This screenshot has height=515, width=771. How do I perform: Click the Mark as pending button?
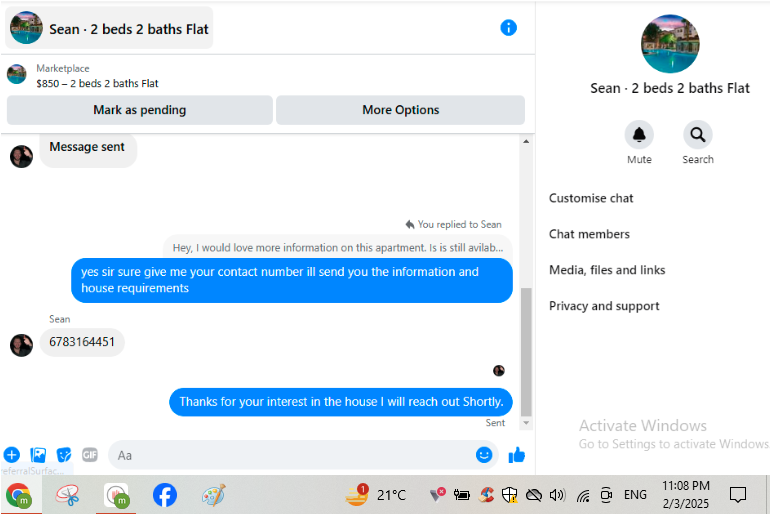coord(140,110)
